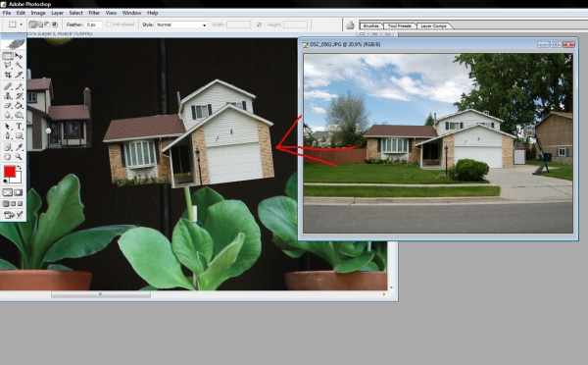Image resolution: width=588 pixels, height=365 pixels.
Task: Switch to the Layer Comps tab
Action: 433,26
